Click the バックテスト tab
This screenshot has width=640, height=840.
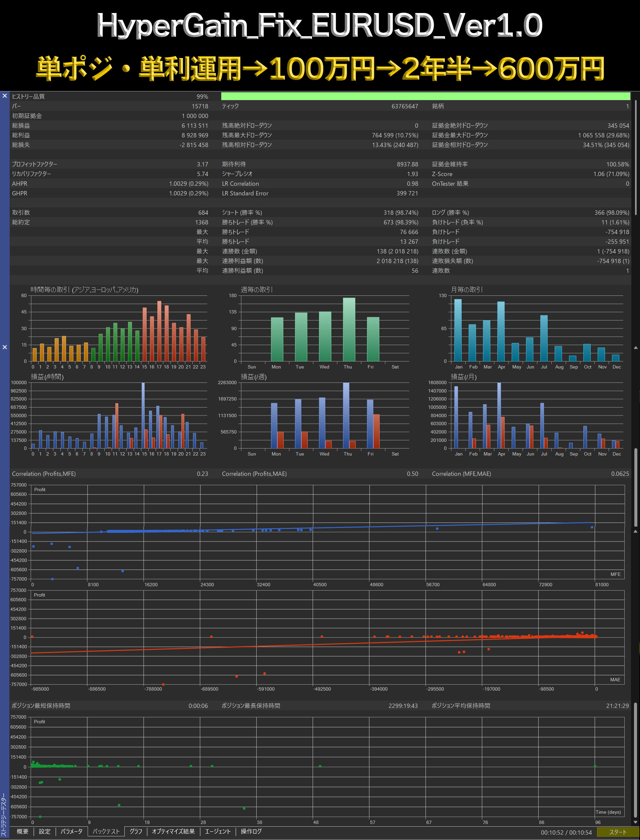tap(106, 831)
